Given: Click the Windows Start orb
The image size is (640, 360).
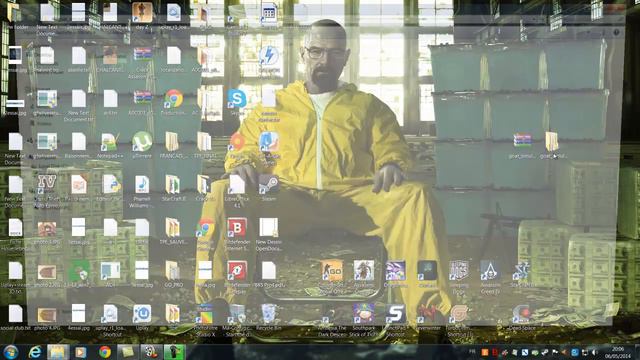Looking at the screenshot, I should pos(10,352).
